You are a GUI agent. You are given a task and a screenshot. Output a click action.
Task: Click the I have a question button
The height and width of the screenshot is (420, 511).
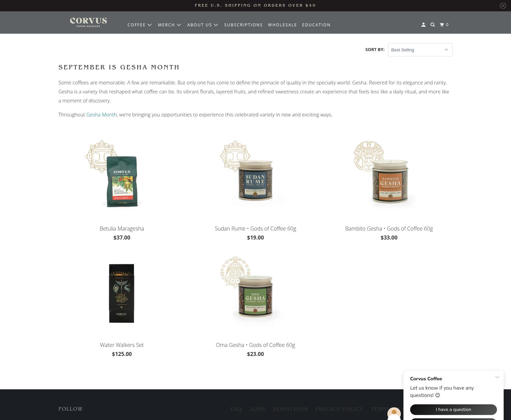[453, 409]
